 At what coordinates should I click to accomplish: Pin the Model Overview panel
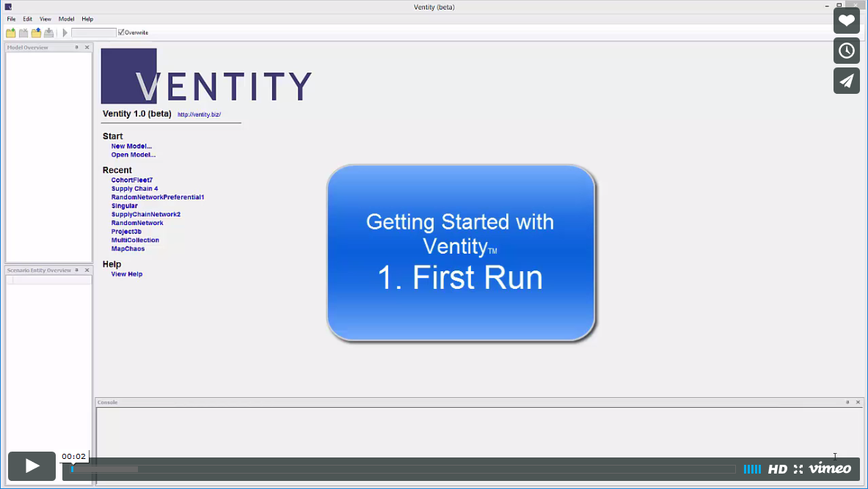77,48
